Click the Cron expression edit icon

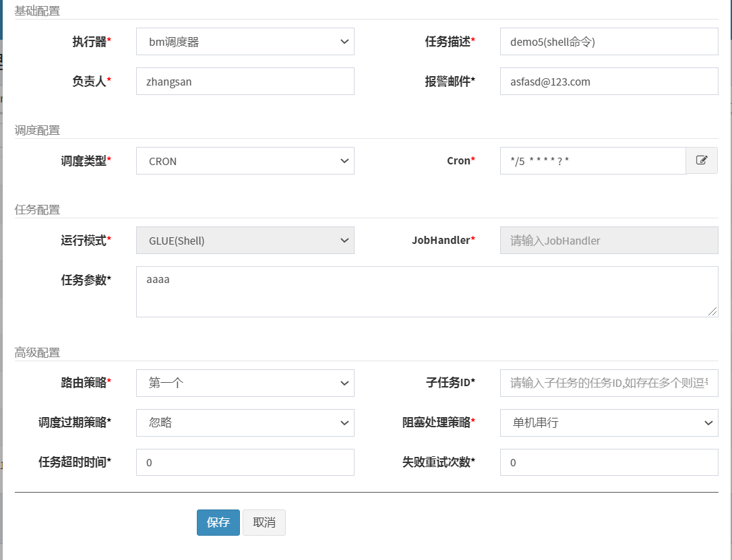click(x=702, y=161)
